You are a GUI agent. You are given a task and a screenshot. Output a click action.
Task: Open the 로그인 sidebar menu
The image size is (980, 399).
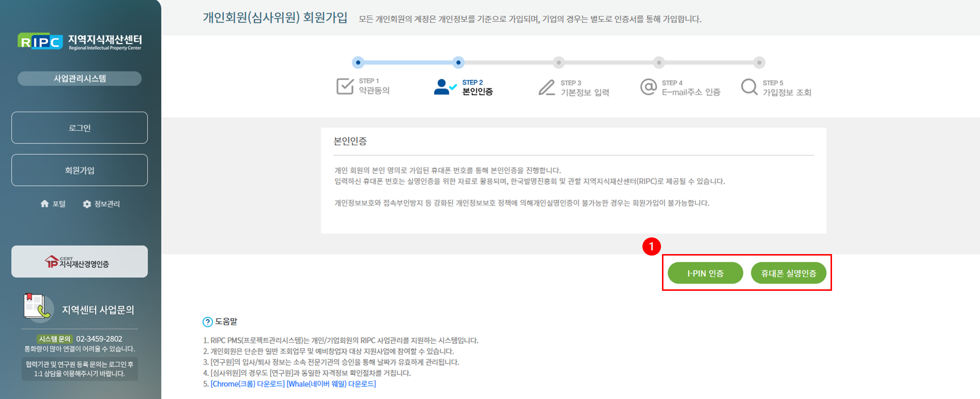79,128
